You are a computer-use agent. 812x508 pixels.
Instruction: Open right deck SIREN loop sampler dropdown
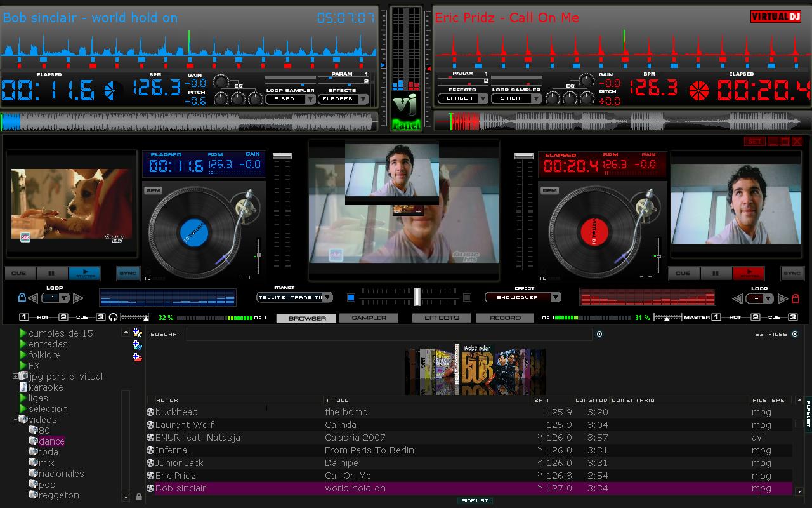click(516, 99)
